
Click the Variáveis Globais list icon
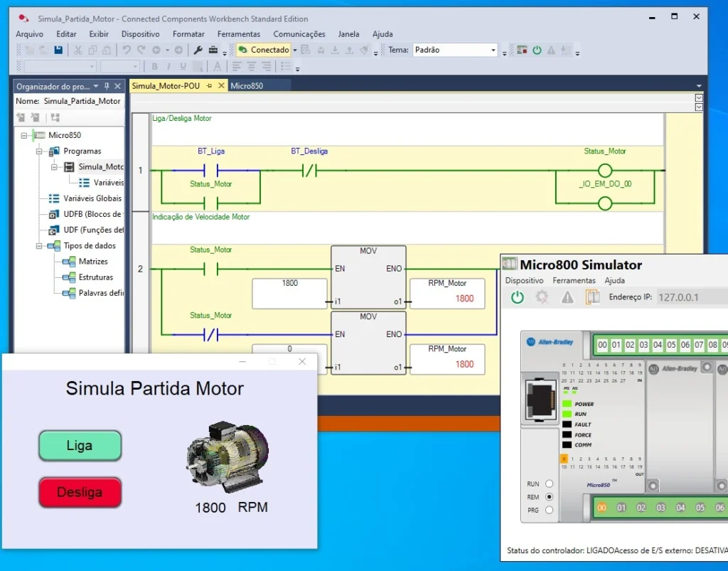click(x=54, y=198)
